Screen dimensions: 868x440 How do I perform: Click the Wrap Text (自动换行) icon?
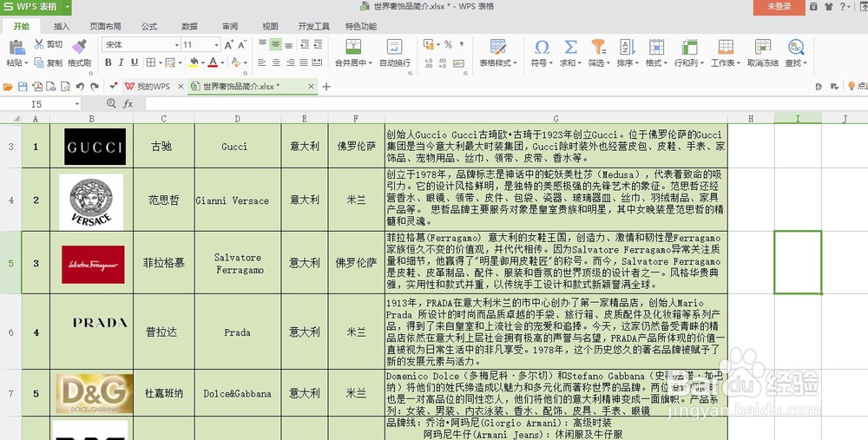coord(394,47)
